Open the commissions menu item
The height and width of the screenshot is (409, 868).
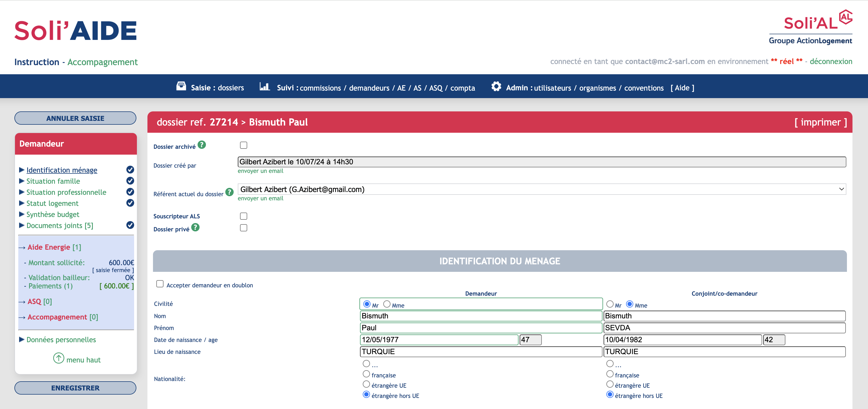pyautogui.click(x=320, y=88)
